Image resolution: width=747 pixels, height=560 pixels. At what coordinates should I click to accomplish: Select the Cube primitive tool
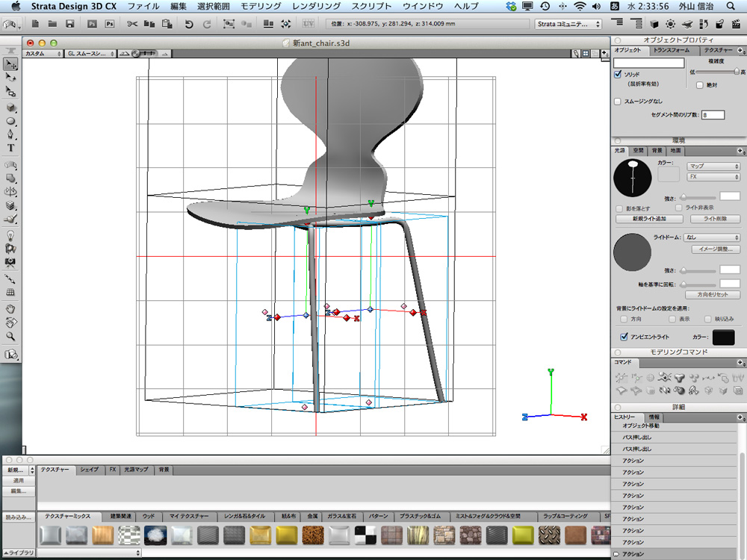tap(10, 108)
